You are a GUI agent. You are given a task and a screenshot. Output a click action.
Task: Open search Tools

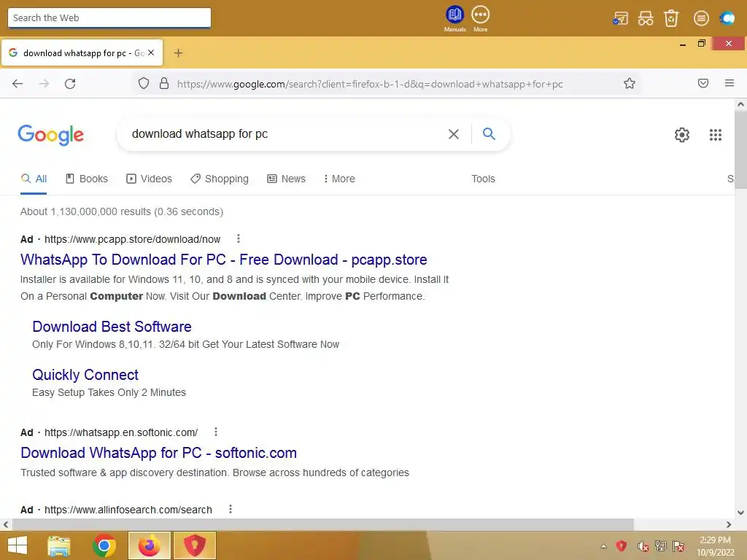click(483, 179)
